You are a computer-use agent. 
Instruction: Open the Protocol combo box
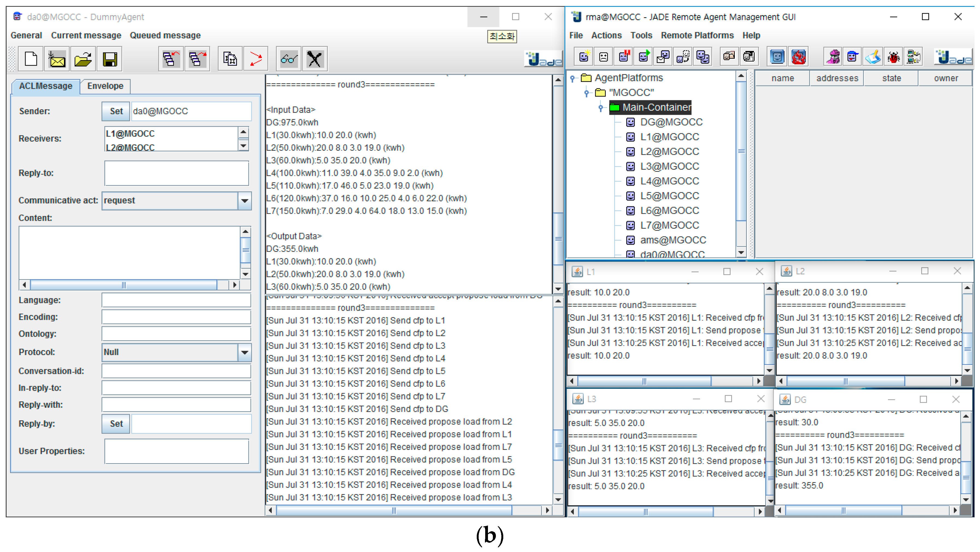[x=245, y=352]
